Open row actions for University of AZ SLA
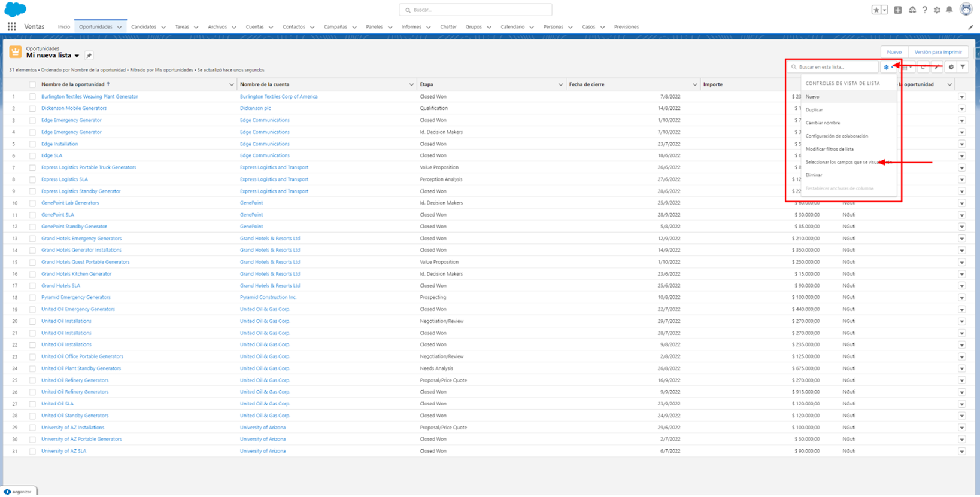The height and width of the screenshot is (497, 980). 961,452
